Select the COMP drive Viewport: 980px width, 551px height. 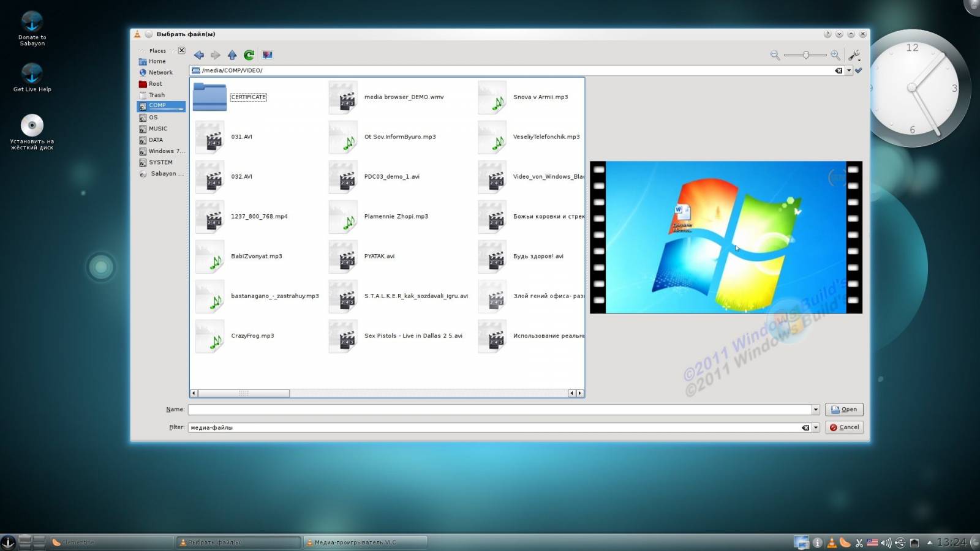[161, 106]
